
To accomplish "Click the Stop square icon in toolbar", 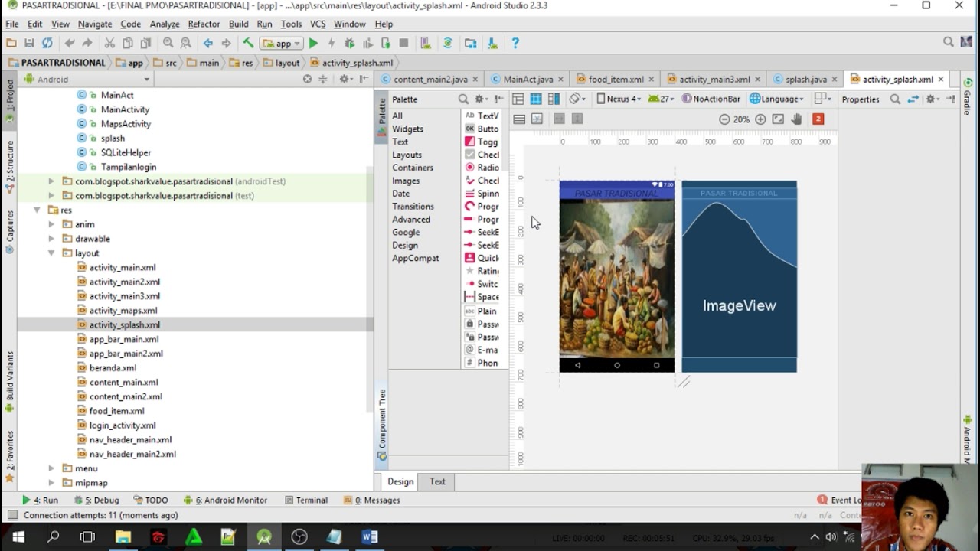I will (403, 44).
